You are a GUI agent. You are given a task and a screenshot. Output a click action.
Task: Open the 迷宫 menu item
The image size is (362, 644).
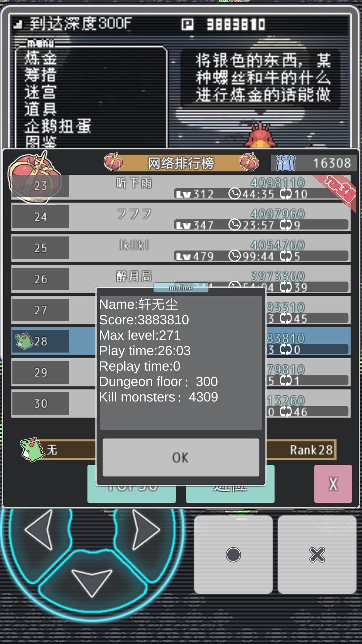[x=41, y=92]
